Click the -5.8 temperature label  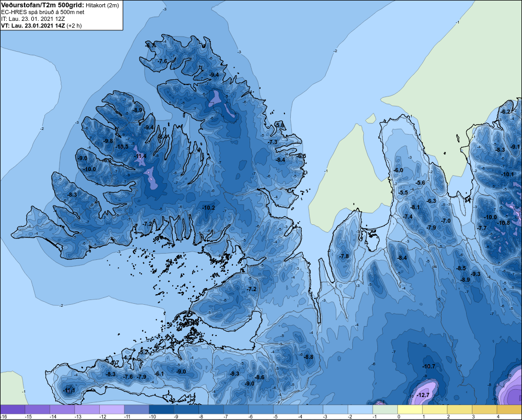(281, 125)
